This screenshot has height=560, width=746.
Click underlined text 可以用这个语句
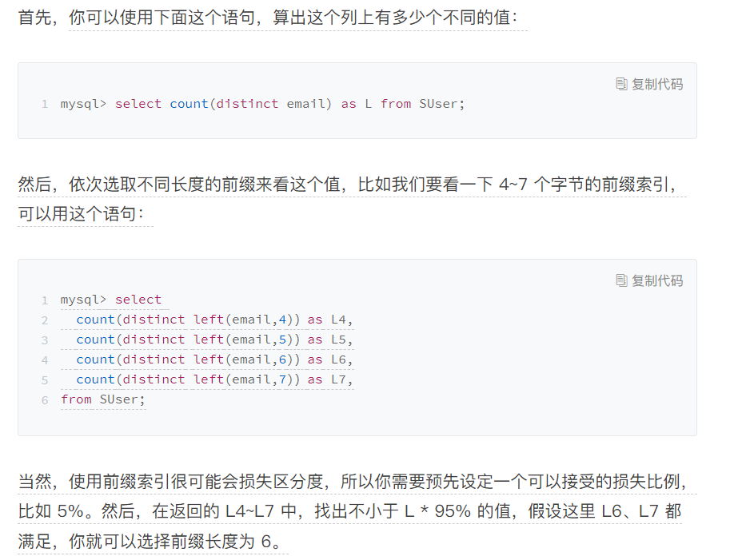click(x=81, y=214)
